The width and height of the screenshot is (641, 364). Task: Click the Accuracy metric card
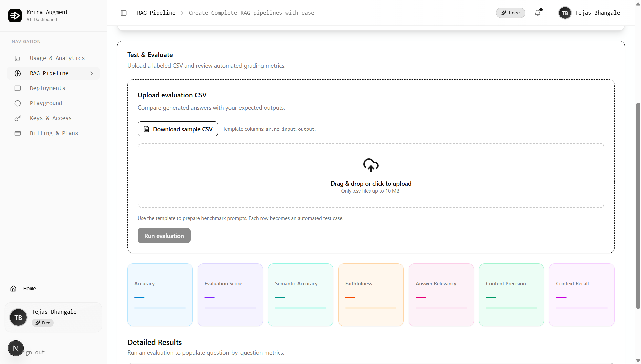160,295
